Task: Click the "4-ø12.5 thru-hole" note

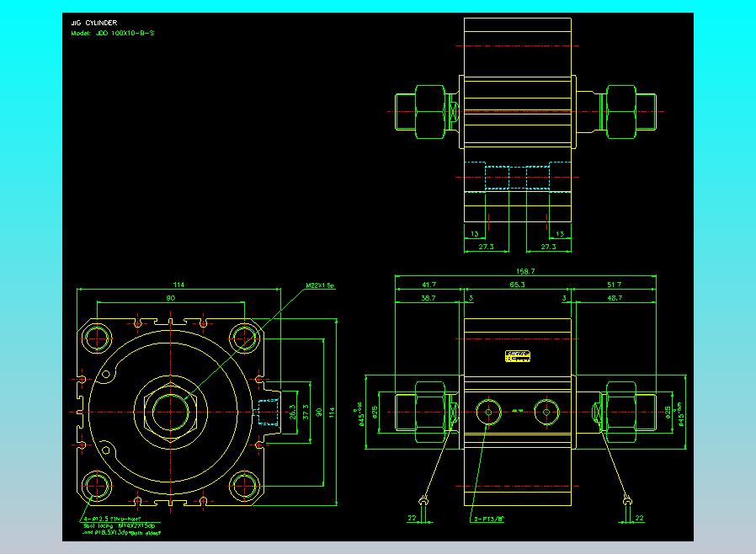Action: [112, 519]
